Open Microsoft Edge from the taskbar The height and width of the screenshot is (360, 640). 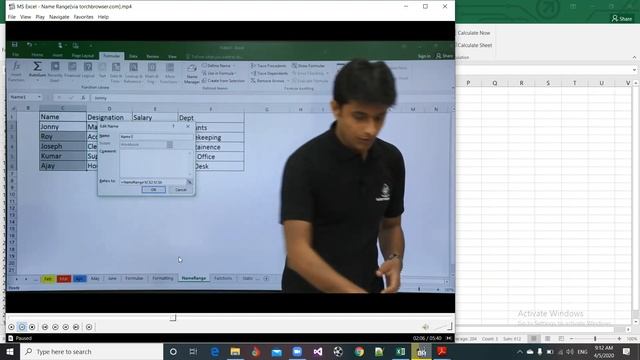click(215, 351)
